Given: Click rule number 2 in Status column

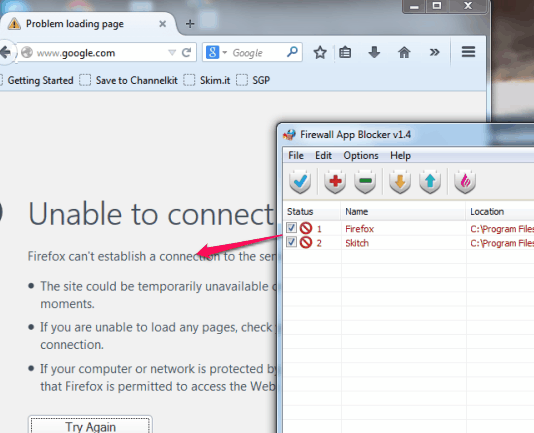Looking at the screenshot, I should tap(319, 243).
